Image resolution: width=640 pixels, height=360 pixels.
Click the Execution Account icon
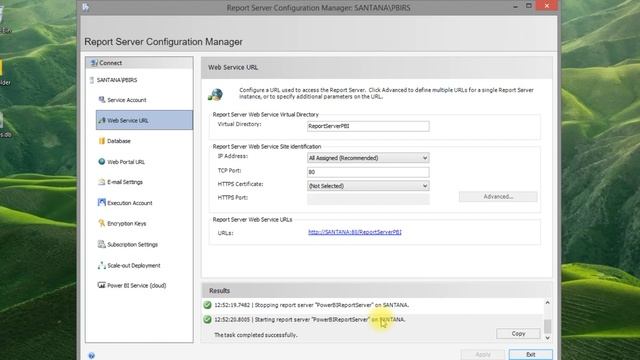(102, 202)
